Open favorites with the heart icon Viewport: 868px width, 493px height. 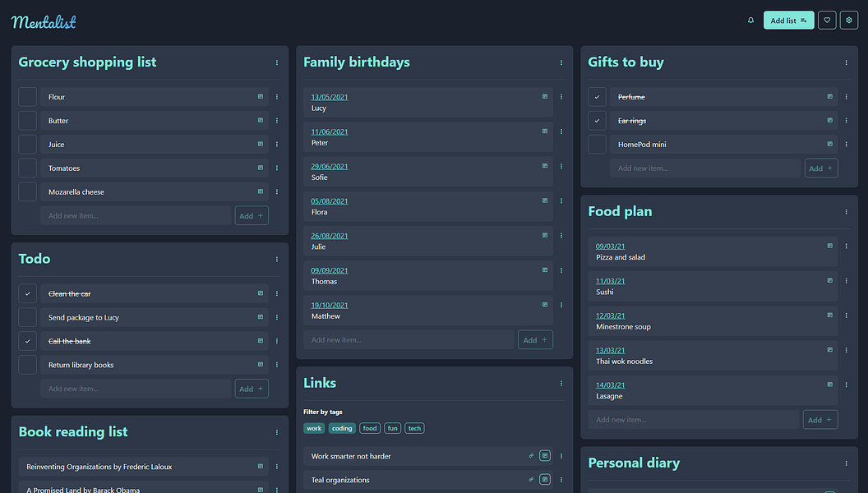coord(828,21)
